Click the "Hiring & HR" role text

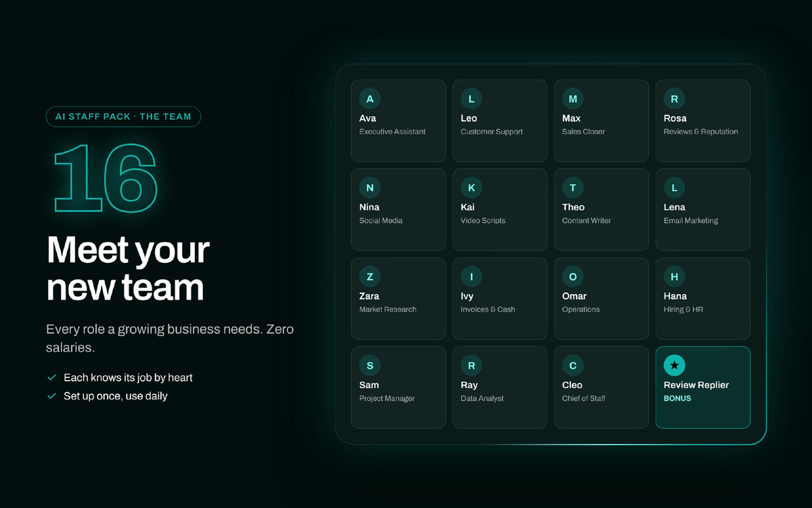(x=683, y=310)
